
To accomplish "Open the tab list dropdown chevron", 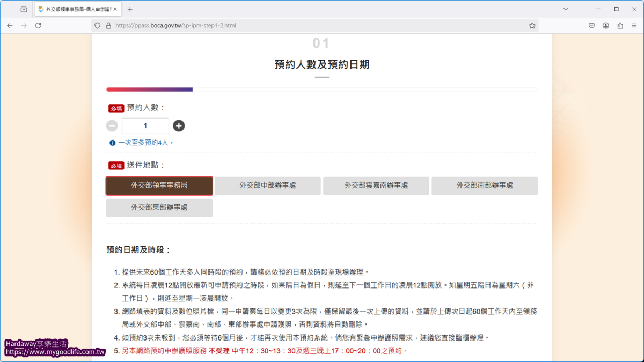I will point(566,9).
